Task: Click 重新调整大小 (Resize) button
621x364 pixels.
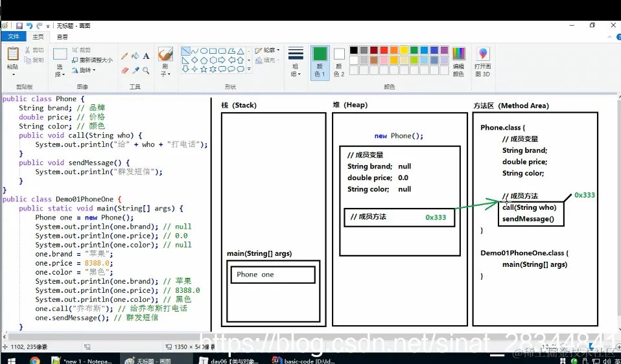Action: pyautogui.click(x=92, y=60)
